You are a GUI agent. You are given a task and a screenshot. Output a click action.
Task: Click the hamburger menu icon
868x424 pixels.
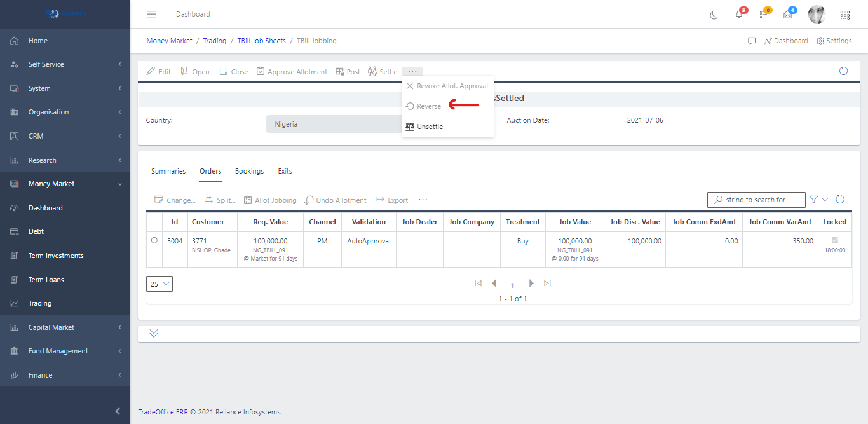click(151, 14)
